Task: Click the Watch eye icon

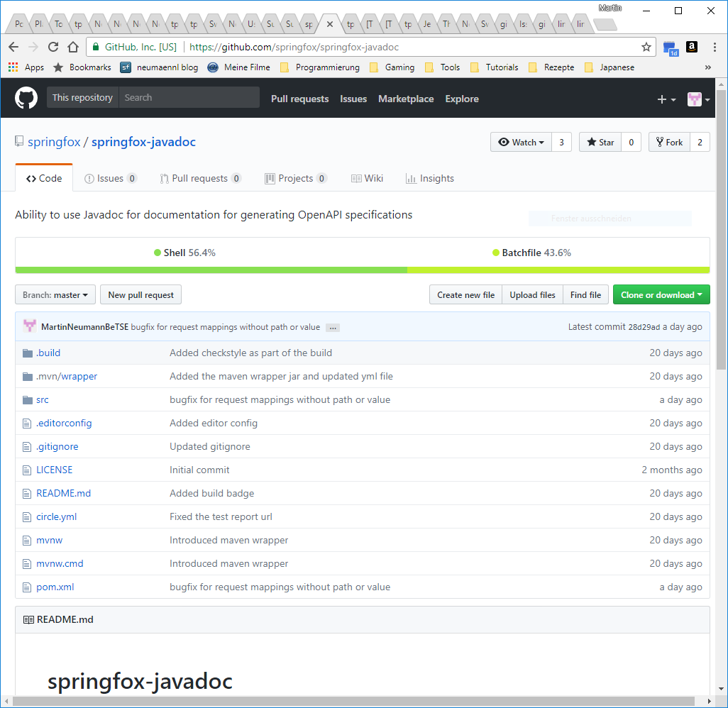Action: (x=505, y=142)
